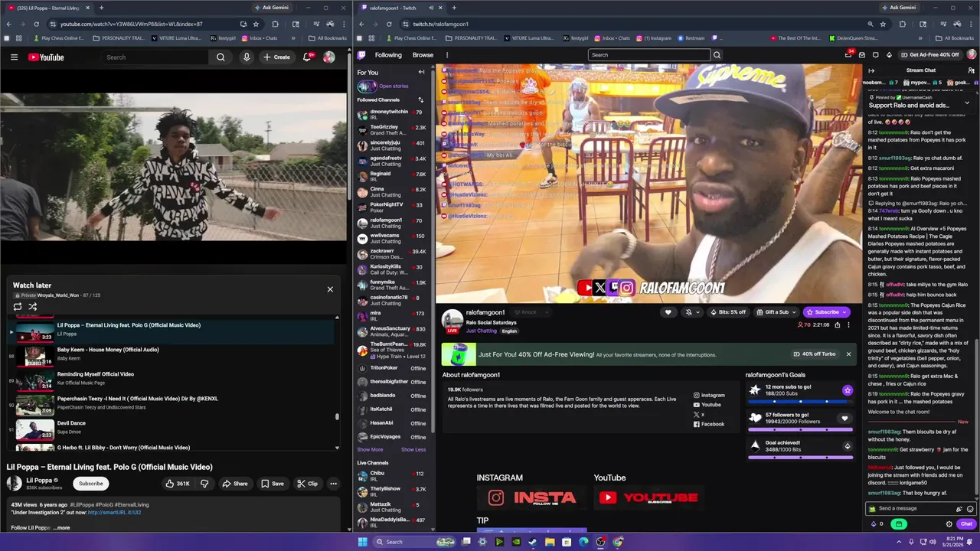Expand video description with ...more
Viewport: 980px width, 551px height.
point(63,527)
